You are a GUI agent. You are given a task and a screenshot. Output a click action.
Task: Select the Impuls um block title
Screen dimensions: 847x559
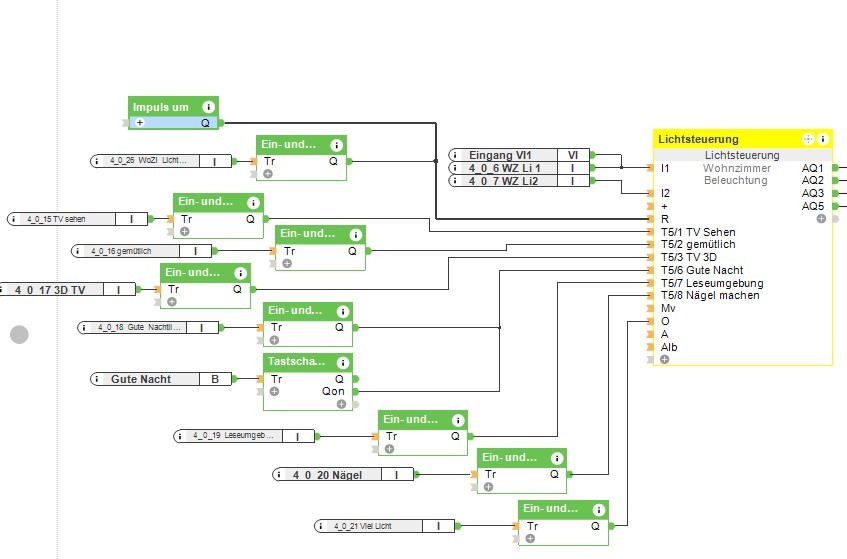160,107
